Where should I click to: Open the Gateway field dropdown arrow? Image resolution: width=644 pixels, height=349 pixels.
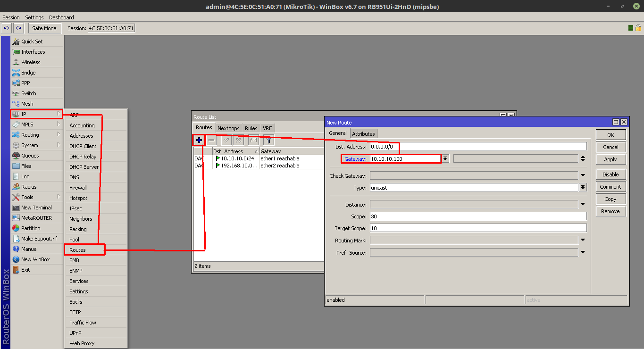445,159
